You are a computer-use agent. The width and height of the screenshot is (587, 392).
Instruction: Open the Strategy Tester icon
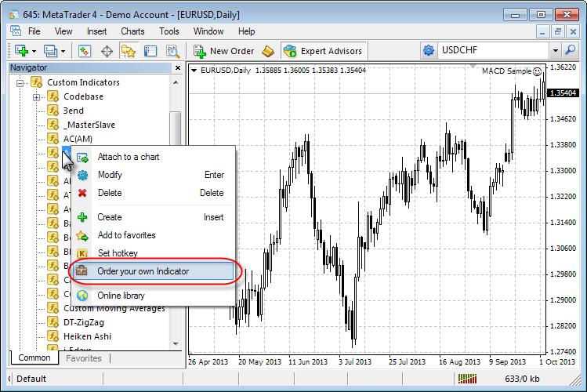[172, 50]
